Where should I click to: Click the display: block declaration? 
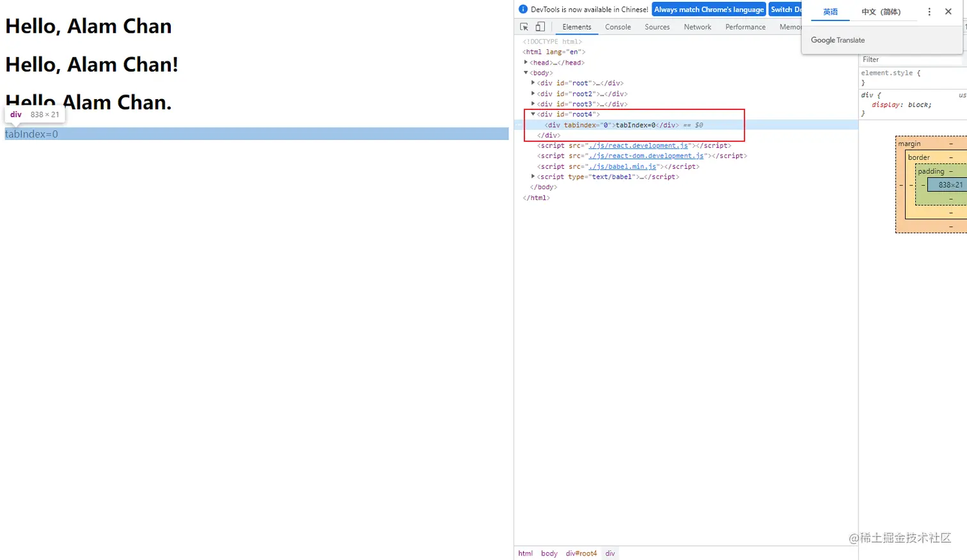coord(902,105)
